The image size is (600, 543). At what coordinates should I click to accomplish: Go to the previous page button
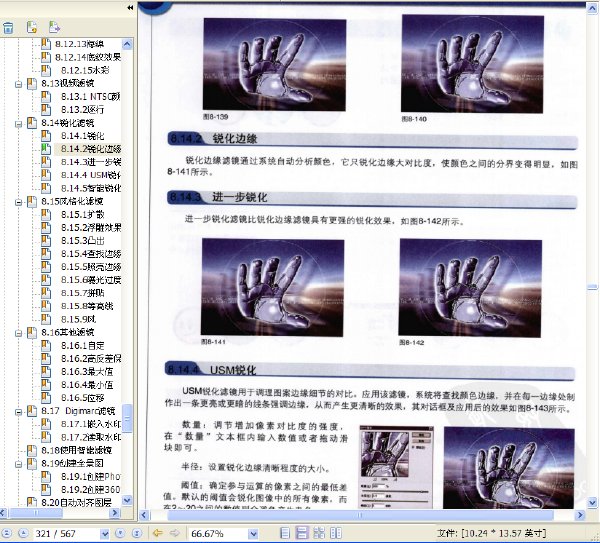coord(23,533)
